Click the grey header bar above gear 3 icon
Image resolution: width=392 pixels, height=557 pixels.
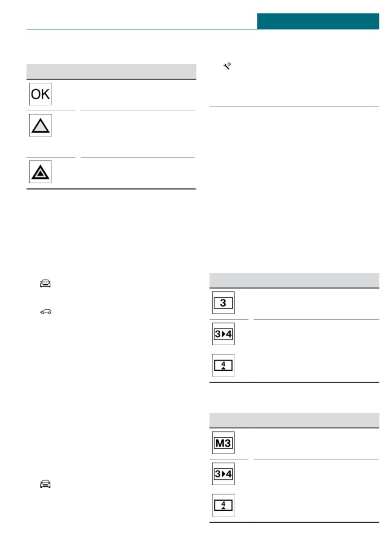[294, 280]
